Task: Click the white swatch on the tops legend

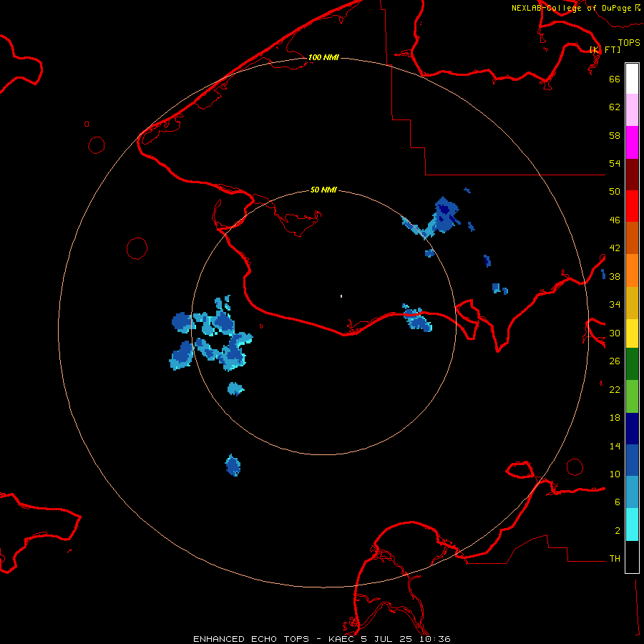Action: click(632, 79)
